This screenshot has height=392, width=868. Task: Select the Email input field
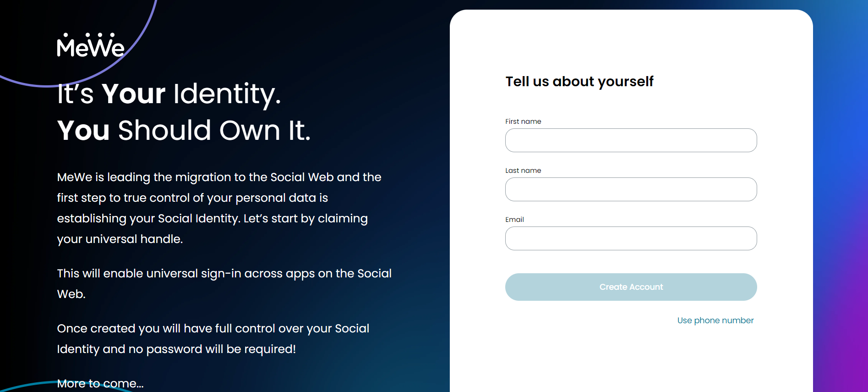point(631,238)
